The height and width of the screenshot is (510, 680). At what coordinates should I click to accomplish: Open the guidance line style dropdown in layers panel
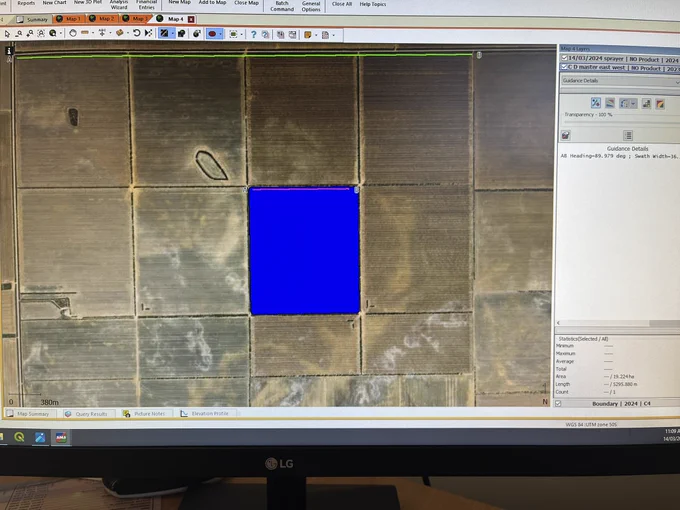coord(633,104)
